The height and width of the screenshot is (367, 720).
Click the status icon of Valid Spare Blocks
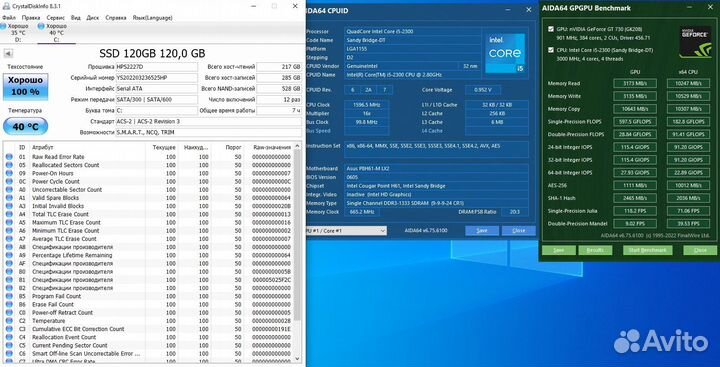click(x=9, y=198)
